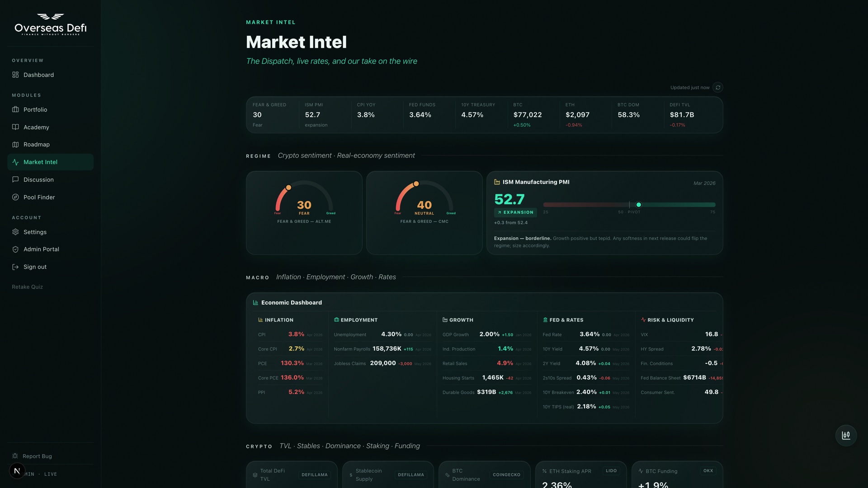Click the ISM PMI slider marker dot
Screen dimensions: 868x488
click(638, 205)
